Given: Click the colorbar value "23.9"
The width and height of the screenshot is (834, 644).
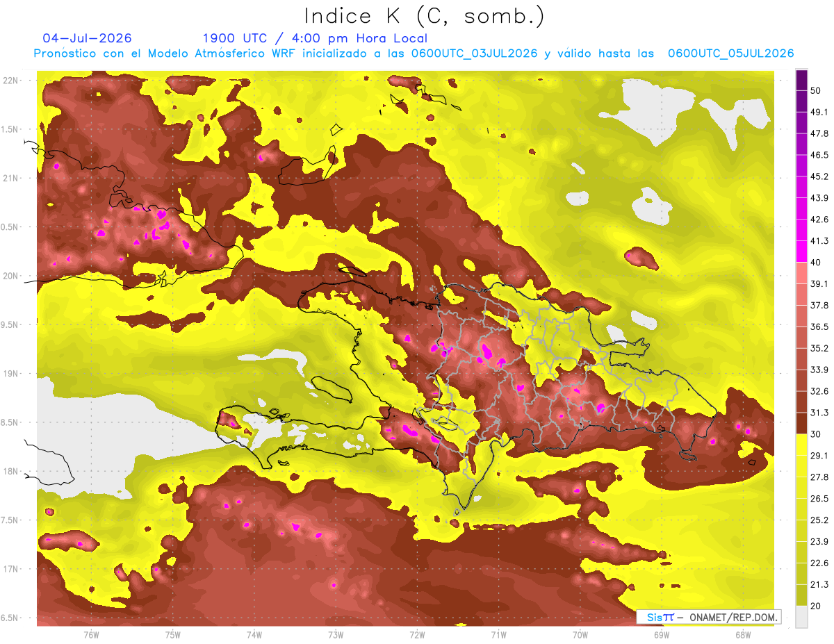Looking at the screenshot, I should tap(820, 541).
